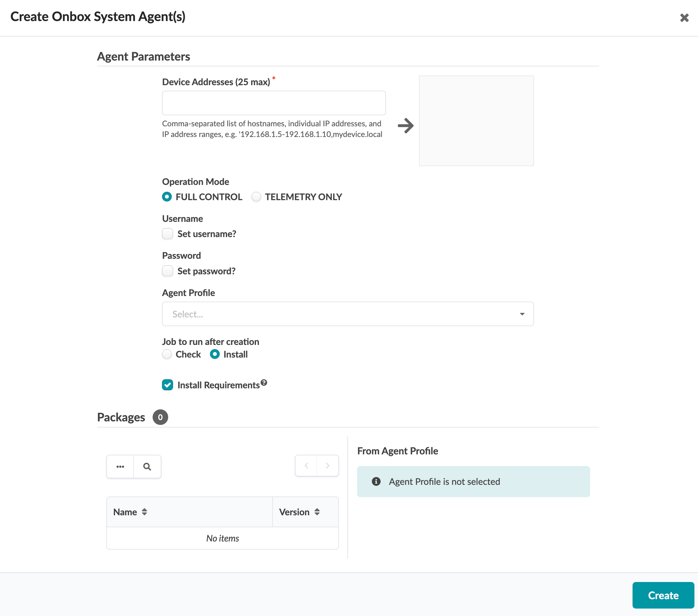Viewport: 698px width, 616px height.
Task: Go to next packages page
Action: (x=327, y=465)
